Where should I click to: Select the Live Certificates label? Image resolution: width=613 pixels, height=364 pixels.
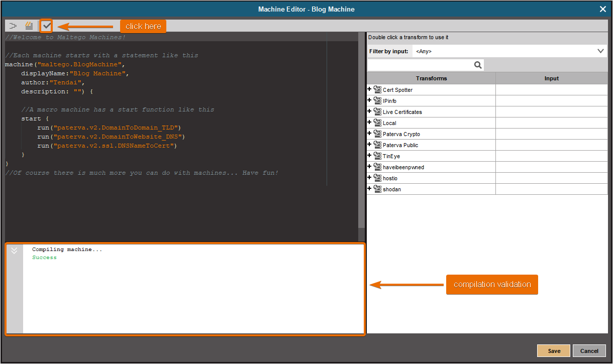(x=402, y=112)
